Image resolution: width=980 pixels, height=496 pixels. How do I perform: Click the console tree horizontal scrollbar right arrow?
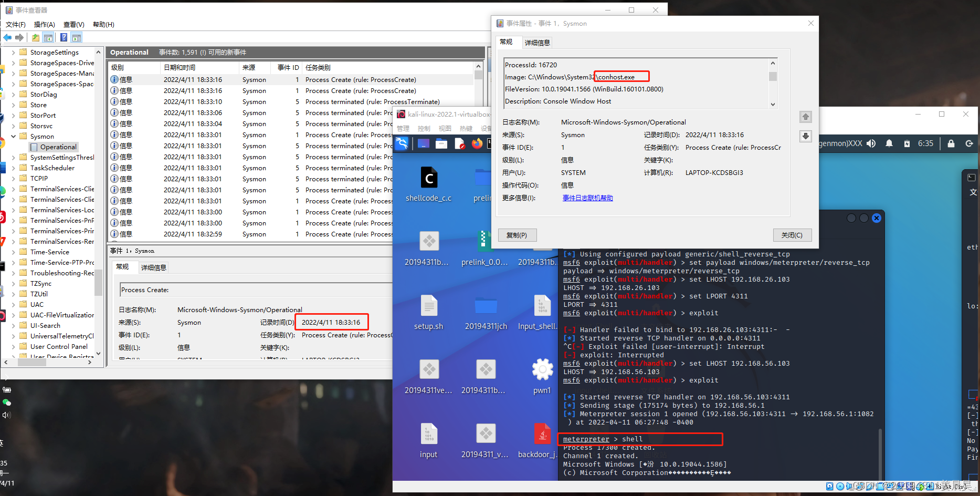[90, 362]
